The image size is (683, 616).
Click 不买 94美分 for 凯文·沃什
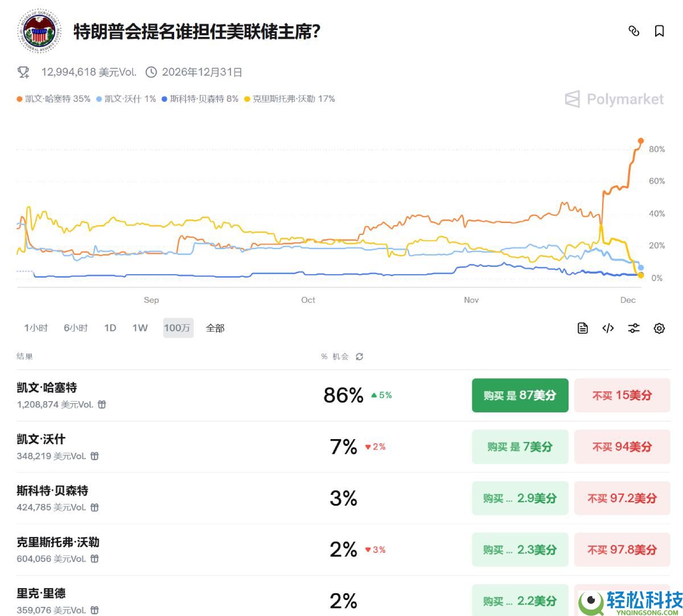point(622,447)
